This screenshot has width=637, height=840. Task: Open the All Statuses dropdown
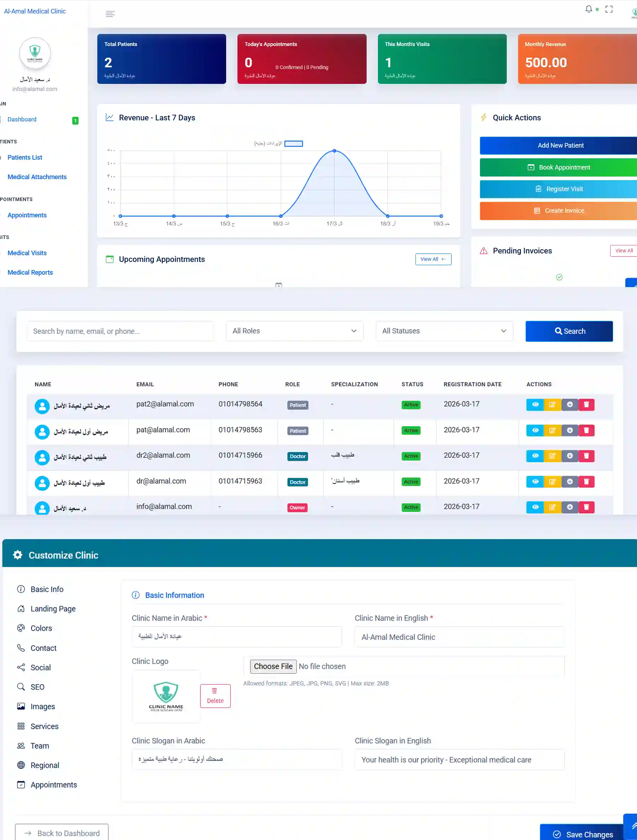point(444,331)
